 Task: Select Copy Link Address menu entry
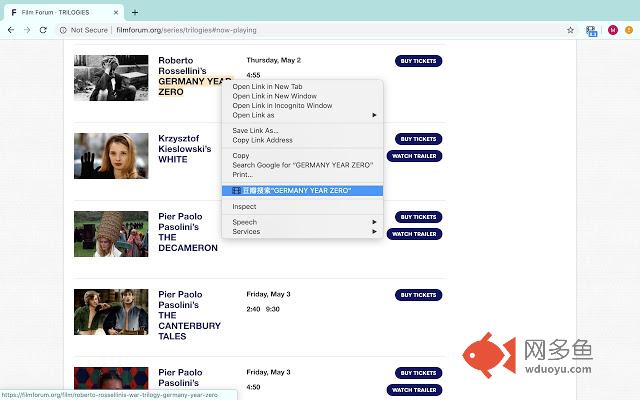[302, 140]
